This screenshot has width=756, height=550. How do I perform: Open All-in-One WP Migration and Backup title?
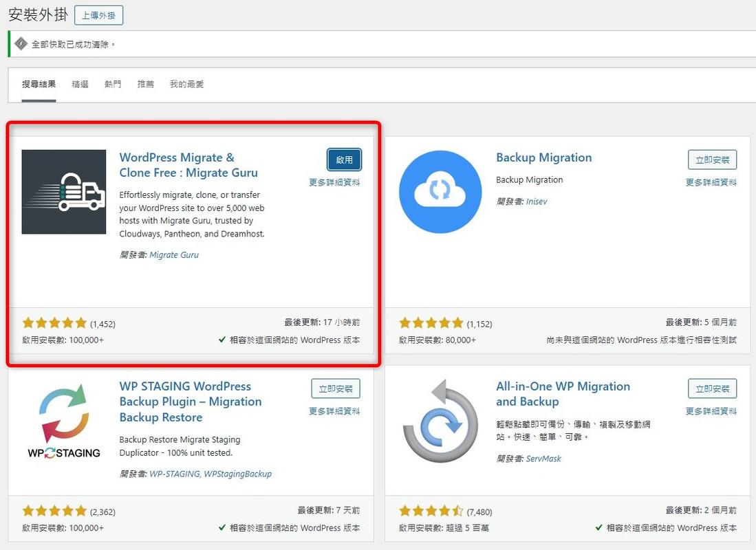tap(563, 394)
